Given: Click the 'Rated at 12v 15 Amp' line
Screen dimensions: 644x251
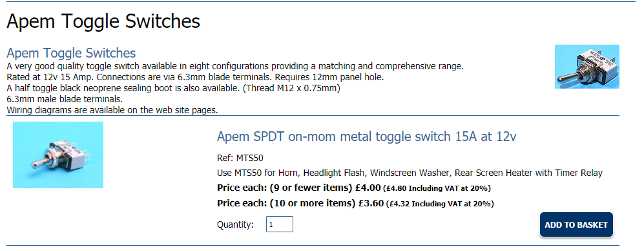Looking at the screenshot, I should tap(195, 77).
